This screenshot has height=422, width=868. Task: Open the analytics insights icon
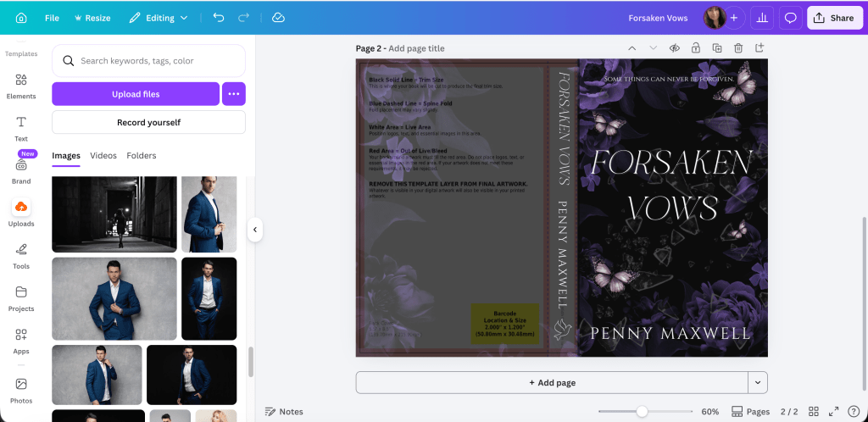click(762, 18)
